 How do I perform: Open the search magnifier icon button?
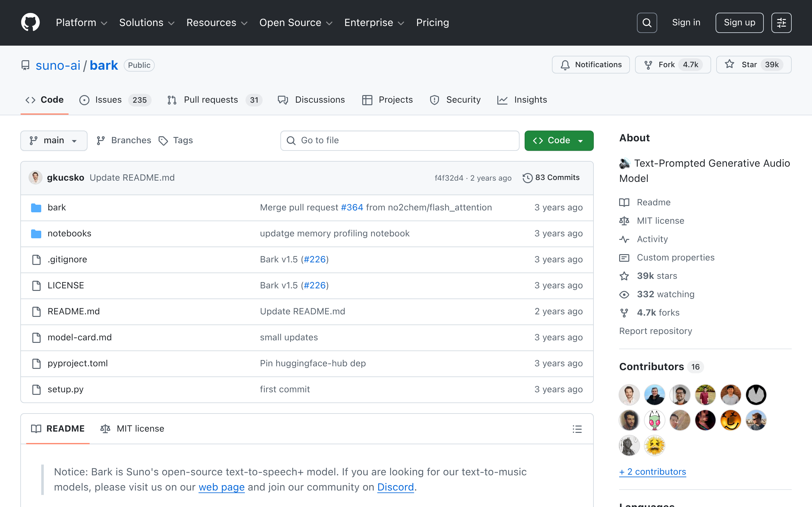pyautogui.click(x=646, y=23)
